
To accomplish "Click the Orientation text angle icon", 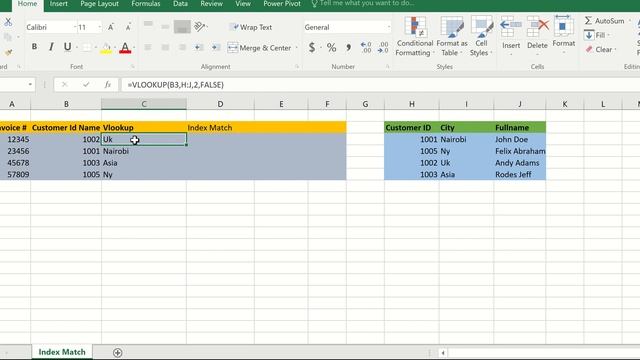I will 199,27.
